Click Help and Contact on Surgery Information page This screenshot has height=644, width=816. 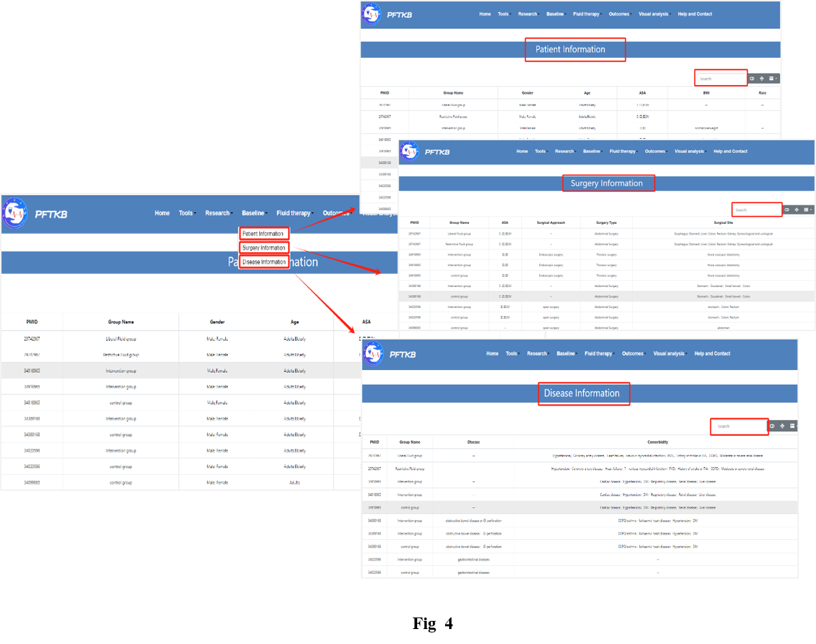[730, 152]
